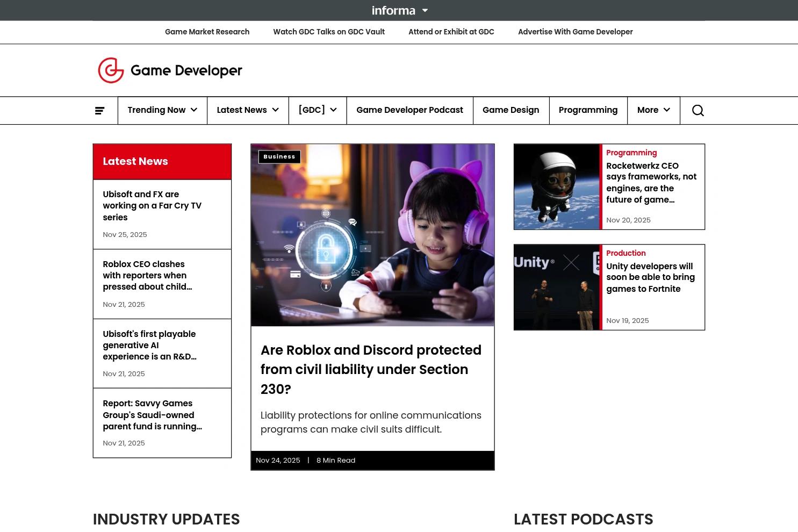Click the INDUSTRY UPDATES heading
798x532 pixels.
[x=167, y=520]
